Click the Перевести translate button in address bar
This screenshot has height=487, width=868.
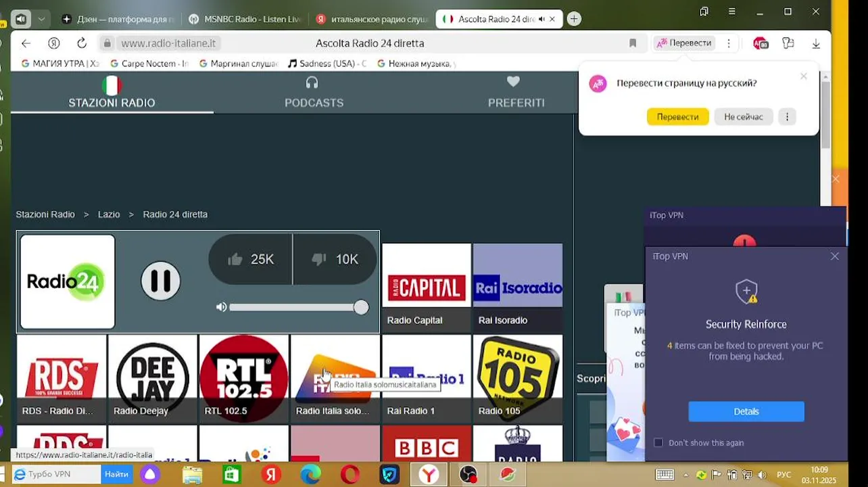click(x=684, y=43)
